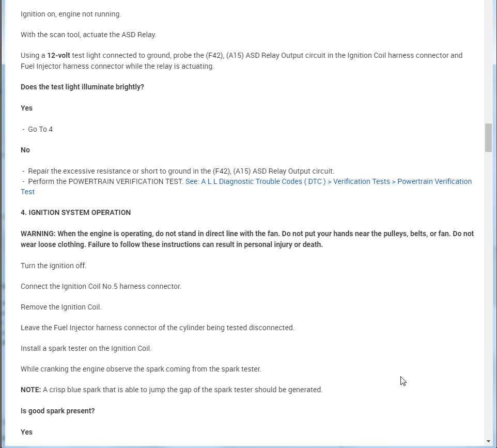Viewport: 497px width, 448px height.
Task: Click the 'Remove the Ignition Coil.' line
Action: pos(61,307)
